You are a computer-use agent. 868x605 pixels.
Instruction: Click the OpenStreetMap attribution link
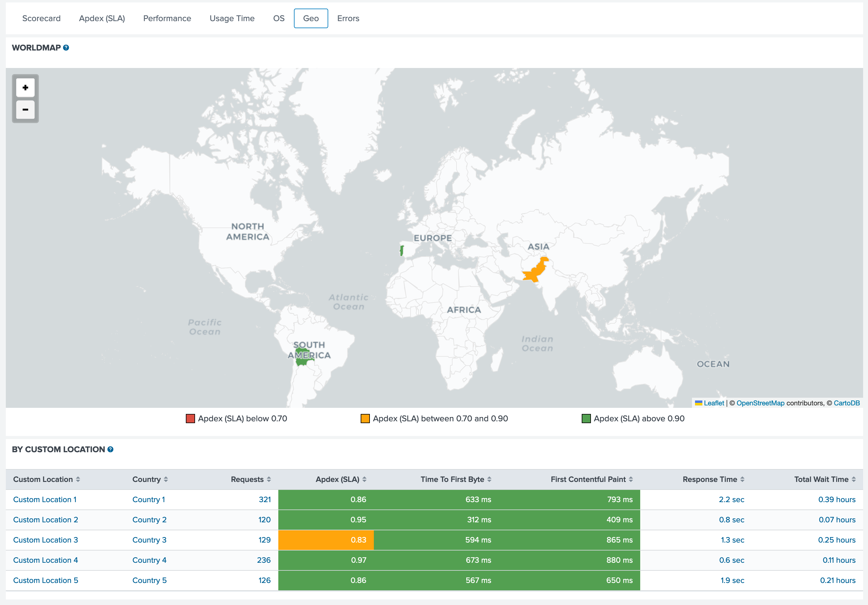[x=760, y=403]
